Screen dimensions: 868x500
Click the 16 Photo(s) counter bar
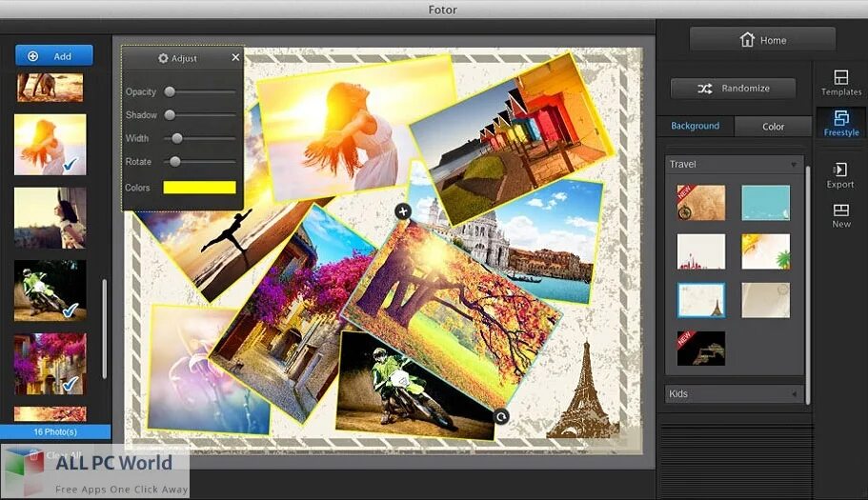point(55,431)
